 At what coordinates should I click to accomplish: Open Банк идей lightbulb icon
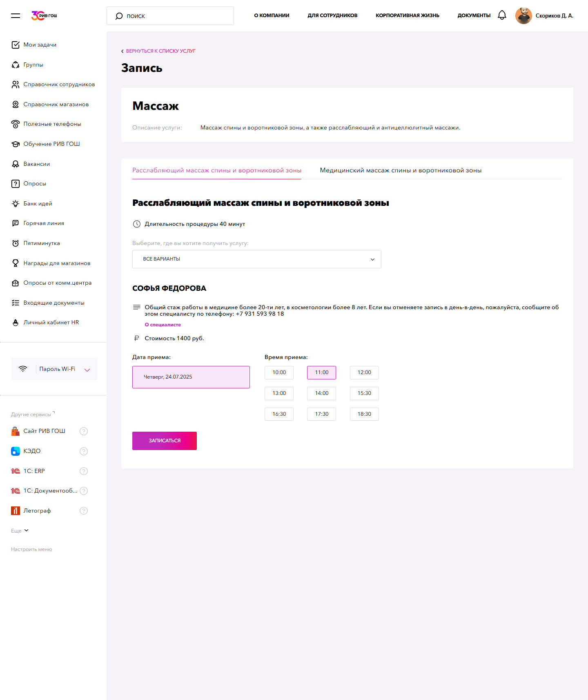[16, 203]
